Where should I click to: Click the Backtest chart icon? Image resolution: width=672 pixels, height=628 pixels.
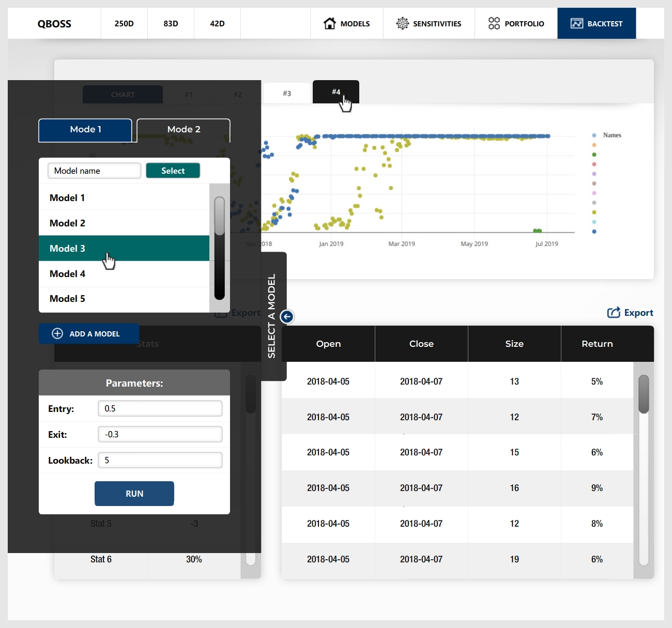coord(576,23)
